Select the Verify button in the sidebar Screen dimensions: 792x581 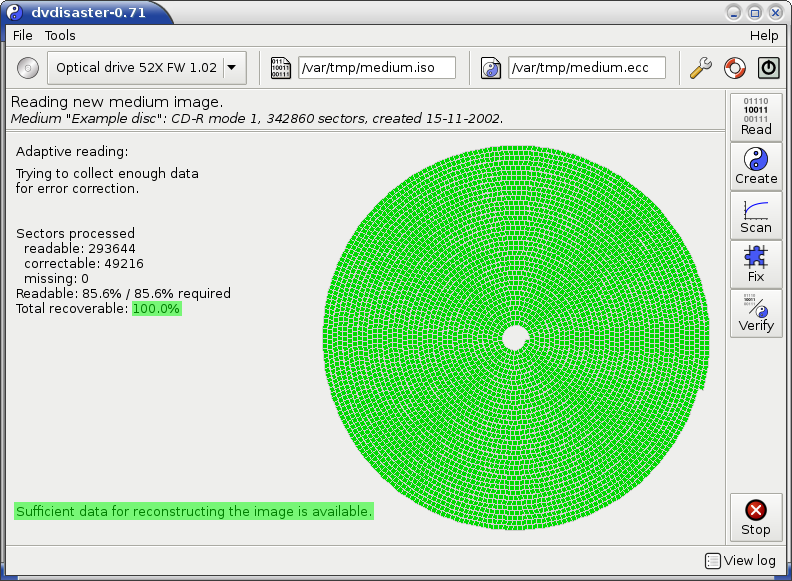(756, 313)
